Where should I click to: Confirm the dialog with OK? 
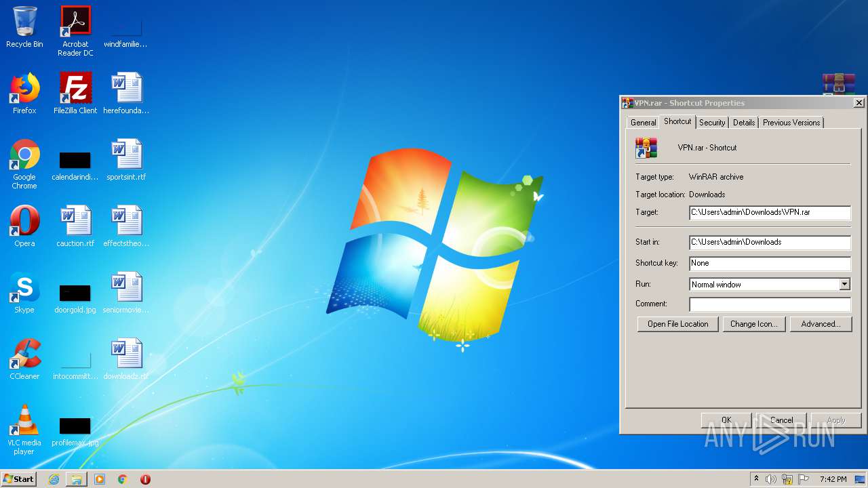pos(726,420)
